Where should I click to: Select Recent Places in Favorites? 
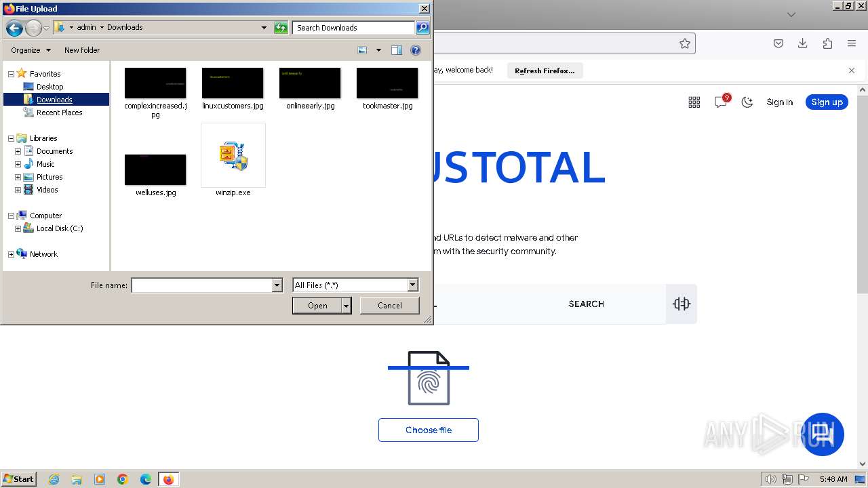point(59,113)
